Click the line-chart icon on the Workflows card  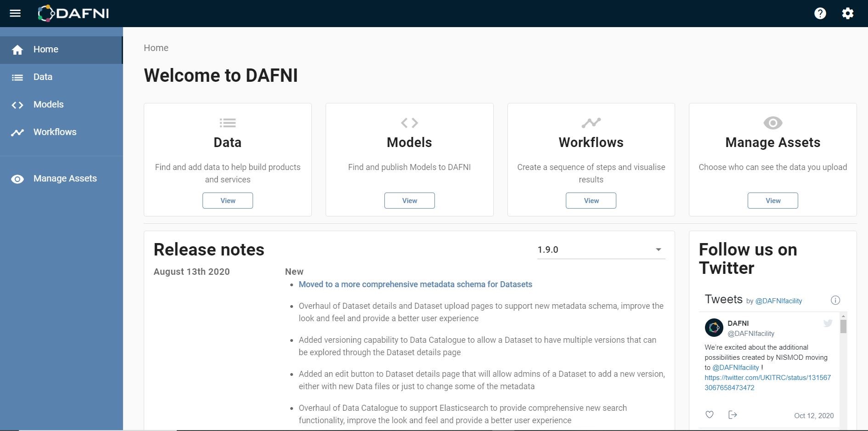click(x=591, y=123)
